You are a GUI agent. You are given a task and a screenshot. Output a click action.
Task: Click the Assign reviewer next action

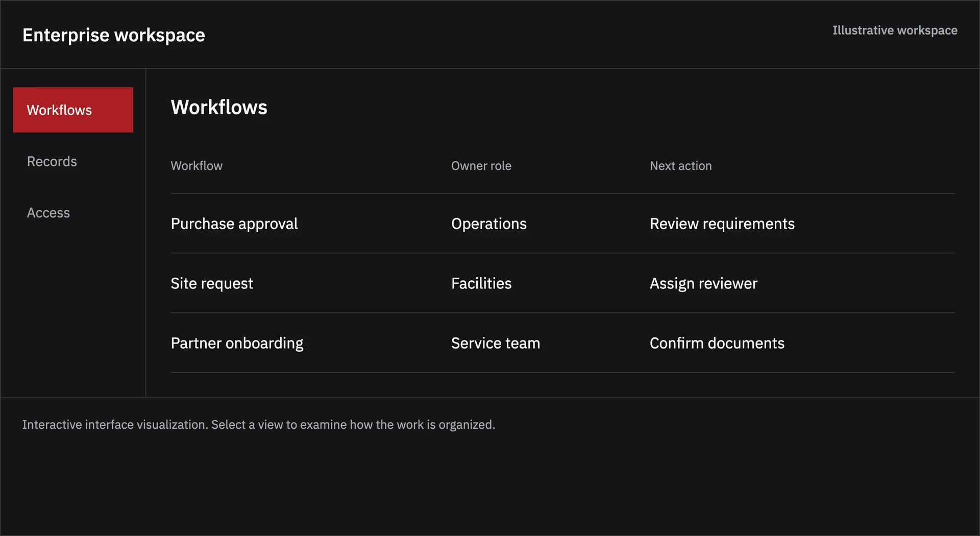click(704, 283)
